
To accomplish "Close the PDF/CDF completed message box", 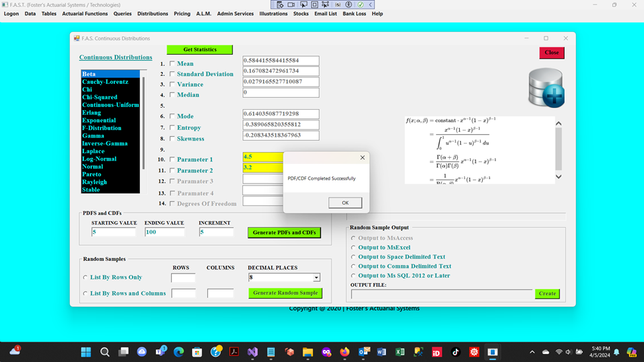I will [362, 158].
